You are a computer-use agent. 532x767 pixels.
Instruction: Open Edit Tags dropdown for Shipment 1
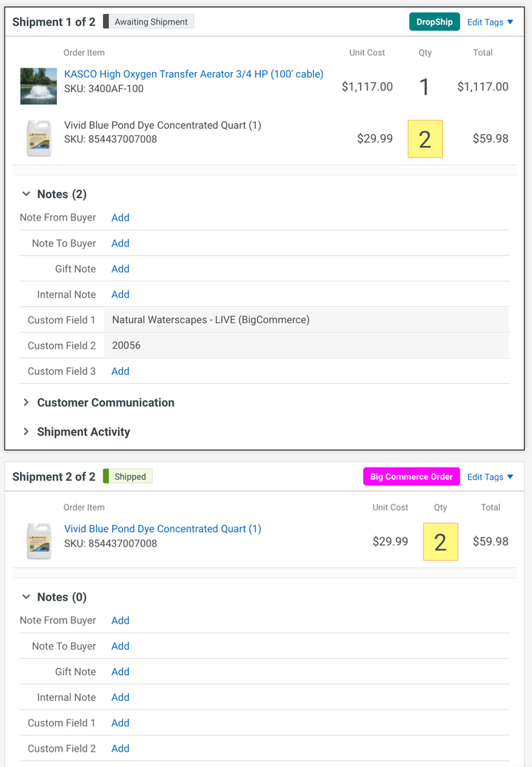click(x=490, y=22)
